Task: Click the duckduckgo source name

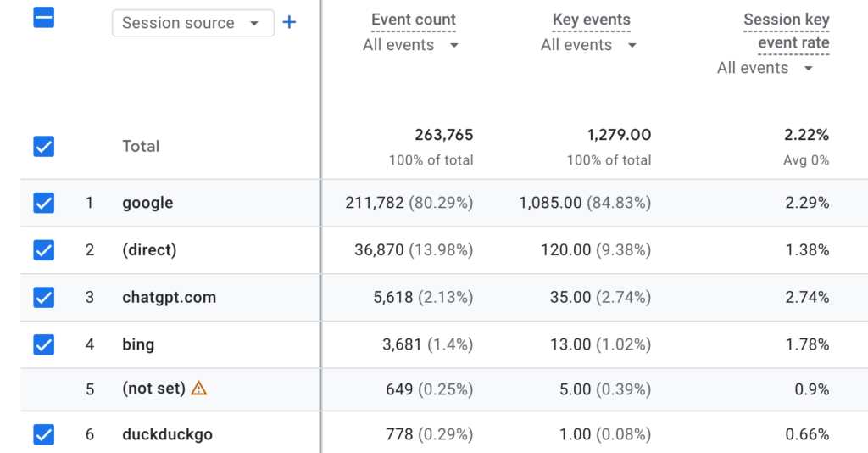Action: [167, 435]
